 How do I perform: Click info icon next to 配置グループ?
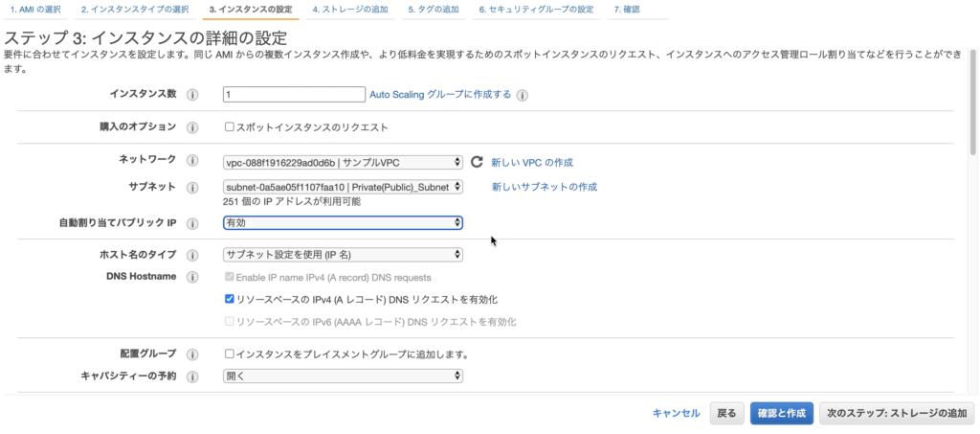[192, 354]
